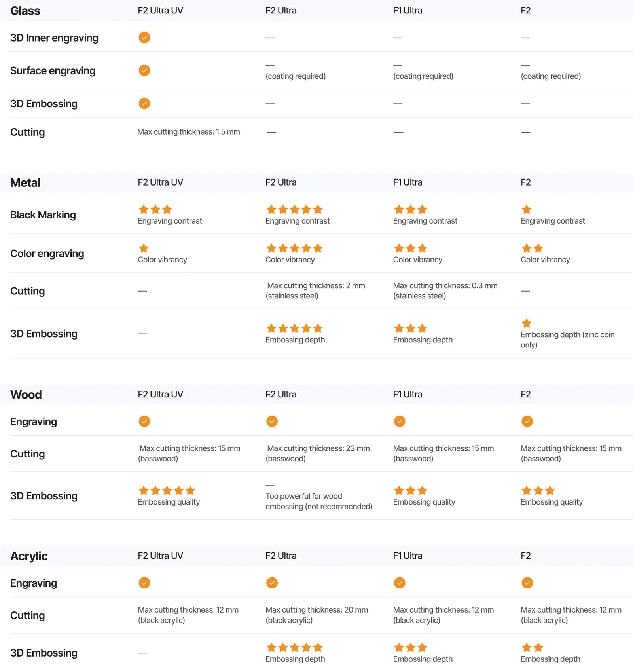633x672 pixels.
Task: Select Wood 3D Embossing five-star rating
Action: tap(167, 491)
